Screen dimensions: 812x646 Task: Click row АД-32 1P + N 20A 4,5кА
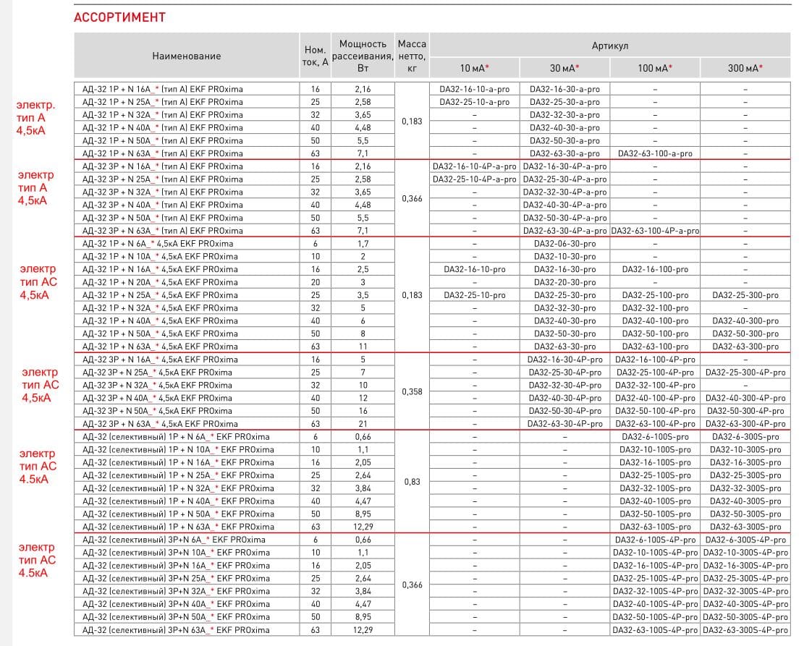point(160,282)
